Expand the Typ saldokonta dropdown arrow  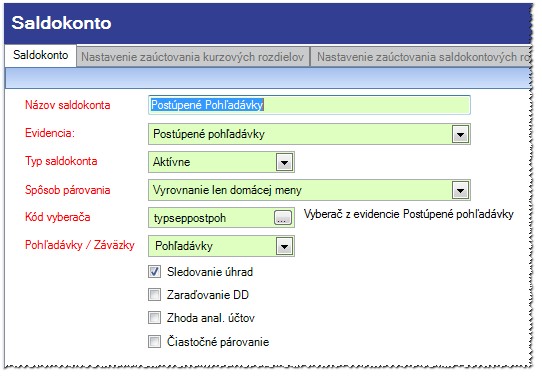284,162
